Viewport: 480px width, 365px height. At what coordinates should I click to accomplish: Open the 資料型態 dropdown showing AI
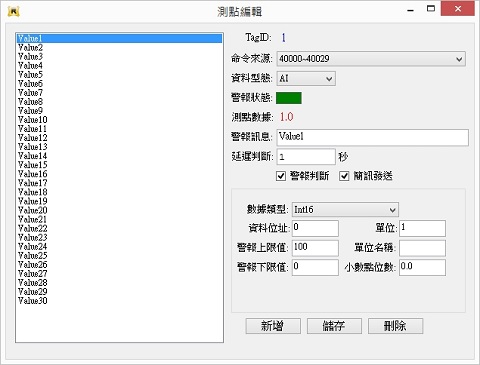pos(306,79)
